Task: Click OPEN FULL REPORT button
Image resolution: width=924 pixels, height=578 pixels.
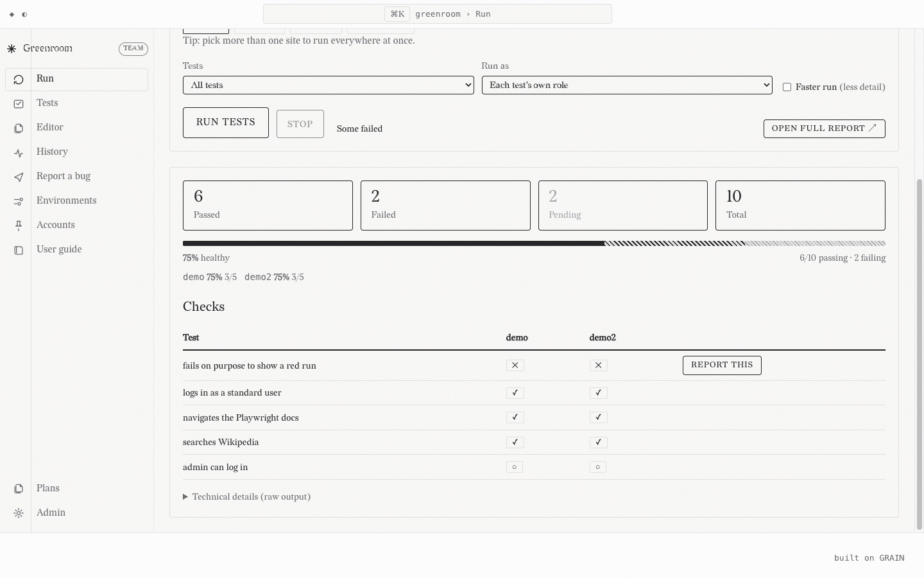Action: pos(825,128)
